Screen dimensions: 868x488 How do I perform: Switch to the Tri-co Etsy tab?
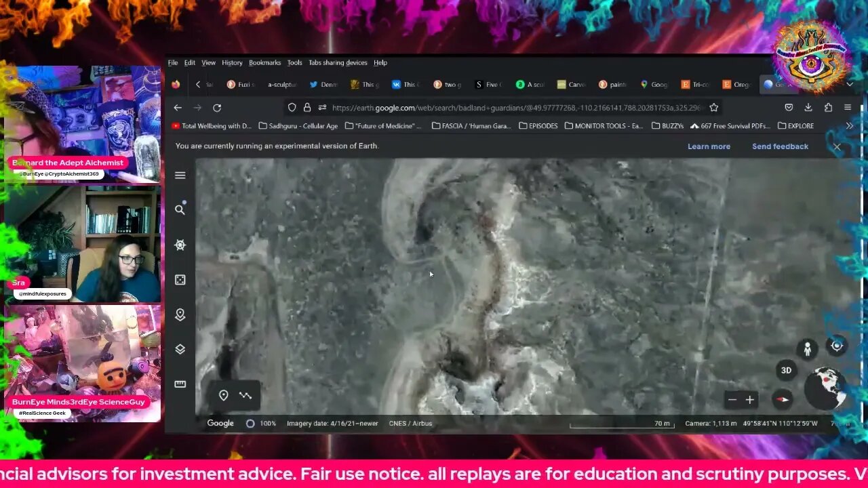coord(696,85)
